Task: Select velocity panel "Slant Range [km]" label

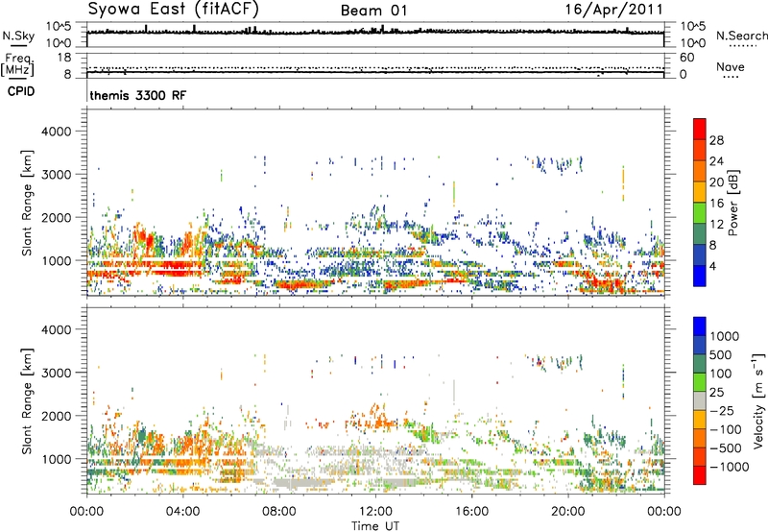Action: [x=27, y=401]
